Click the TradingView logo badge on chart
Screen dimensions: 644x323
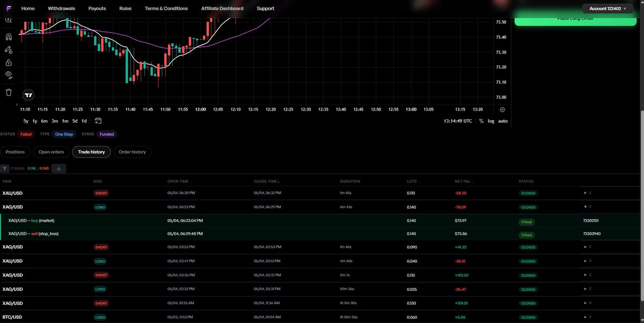tap(28, 96)
